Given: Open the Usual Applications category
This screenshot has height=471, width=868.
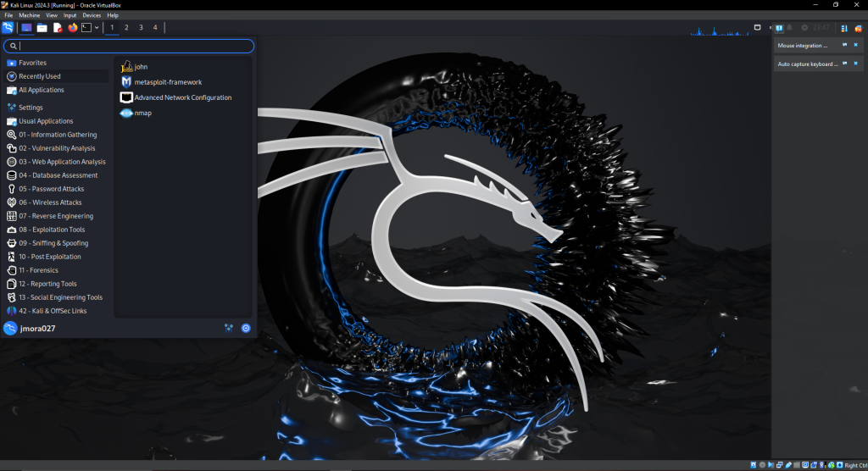Looking at the screenshot, I should click(57, 121).
